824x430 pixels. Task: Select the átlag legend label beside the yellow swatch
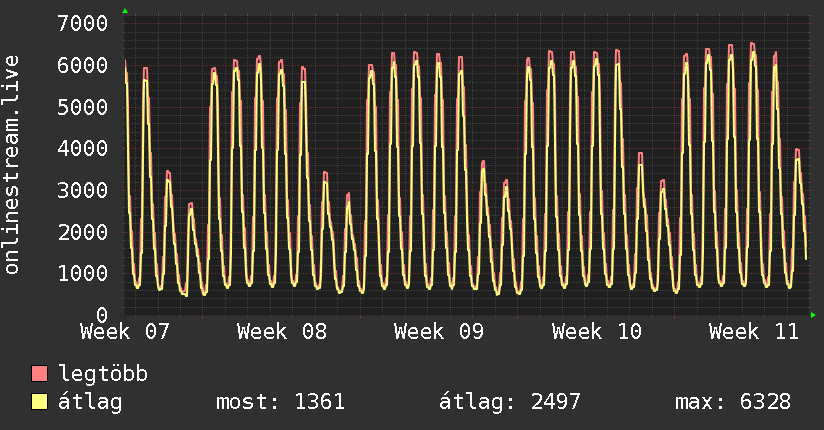(x=91, y=402)
